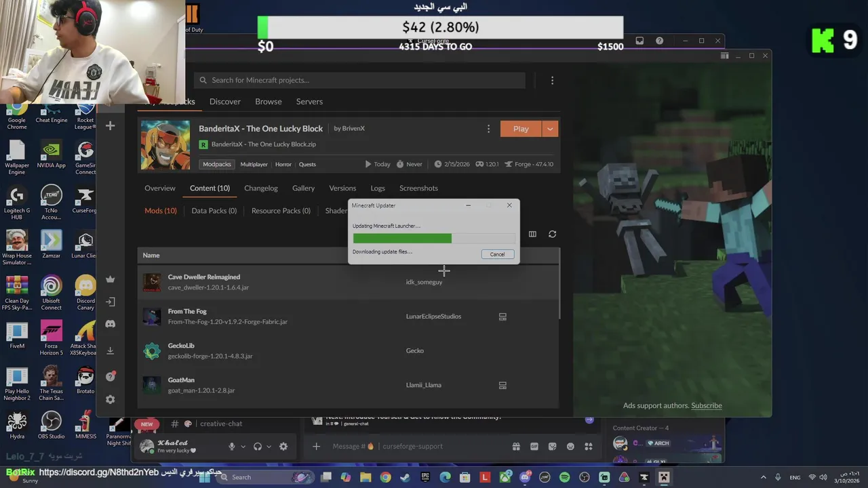The width and height of the screenshot is (868, 488).
Task: Click author name LunarEclipseStudios
Action: pyautogui.click(x=433, y=317)
